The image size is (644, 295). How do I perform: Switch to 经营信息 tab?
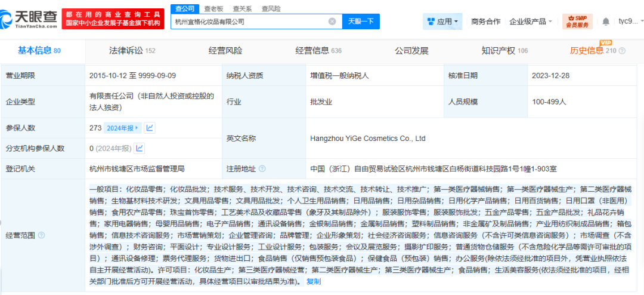click(x=318, y=51)
